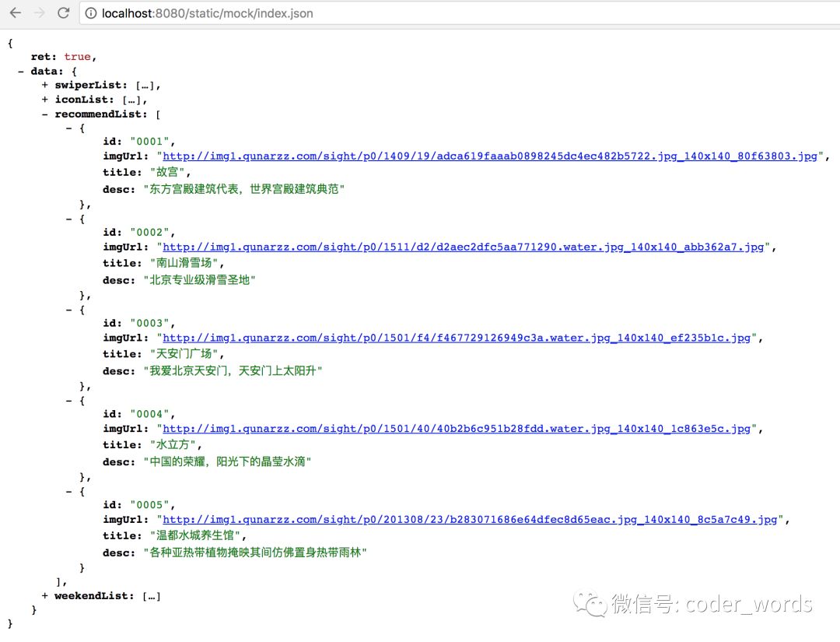Collapse the object with id 0002
The image size is (840, 642).
coord(69,219)
